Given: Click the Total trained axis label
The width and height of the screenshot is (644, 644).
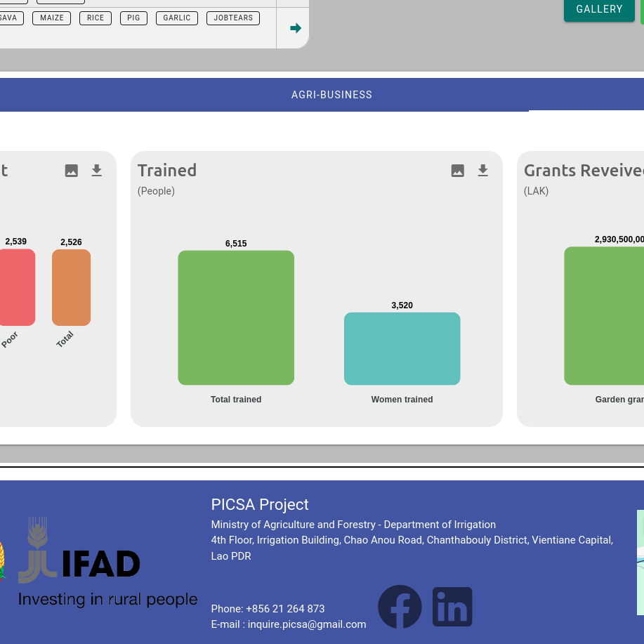Looking at the screenshot, I should (x=236, y=400).
